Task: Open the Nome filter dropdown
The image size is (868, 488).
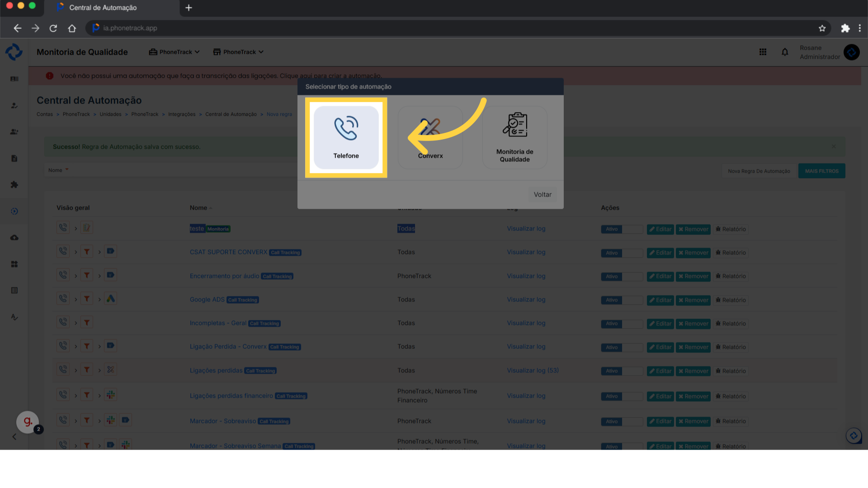Action: [x=59, y=170]
